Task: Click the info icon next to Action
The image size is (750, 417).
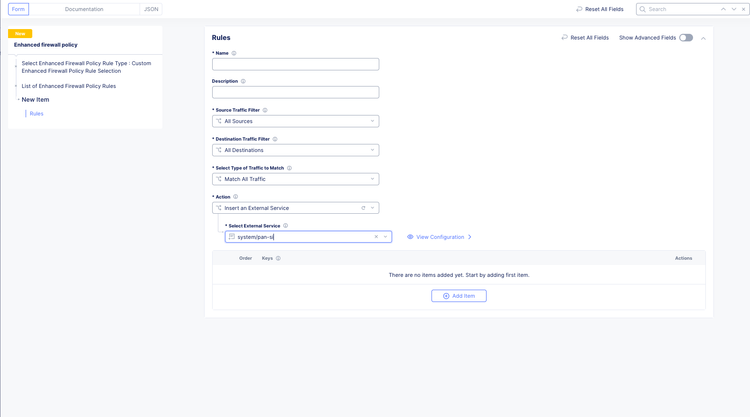Action: coord(236,197)
